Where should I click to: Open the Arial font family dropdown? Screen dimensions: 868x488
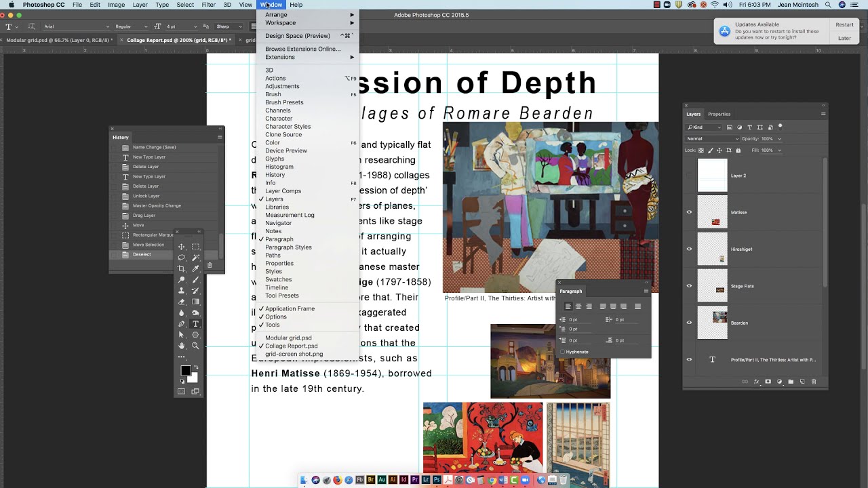point(76,26)
